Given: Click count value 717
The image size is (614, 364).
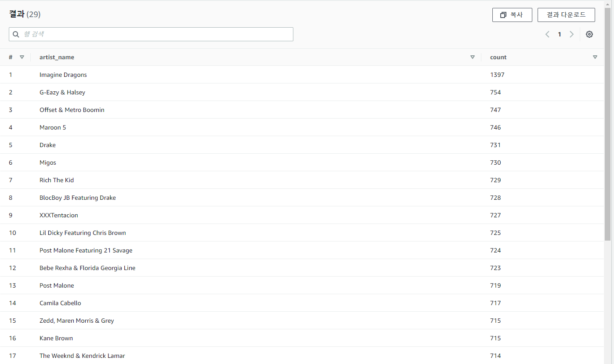Looking at the screenshot, I should point(495,303).
